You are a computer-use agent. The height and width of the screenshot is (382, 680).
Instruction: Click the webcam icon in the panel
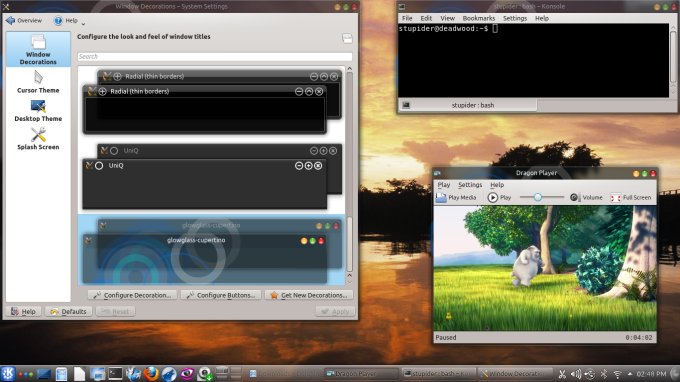(205, 374)
